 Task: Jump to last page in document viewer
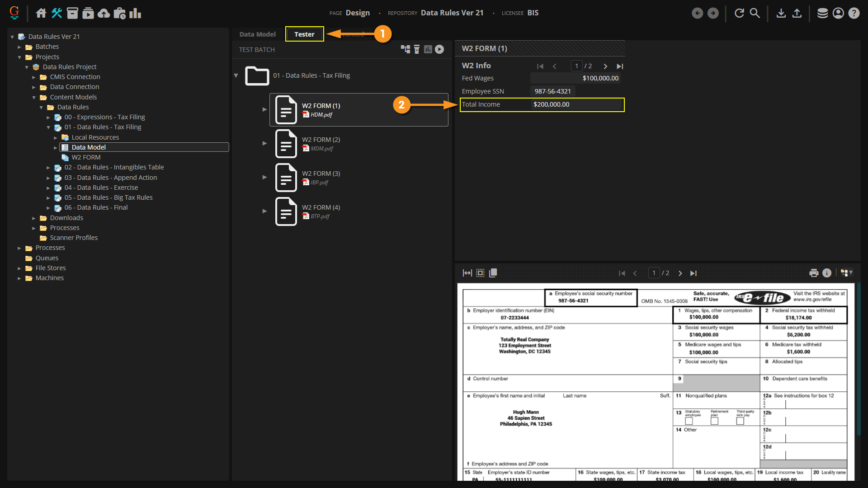[x=693, y=273]
